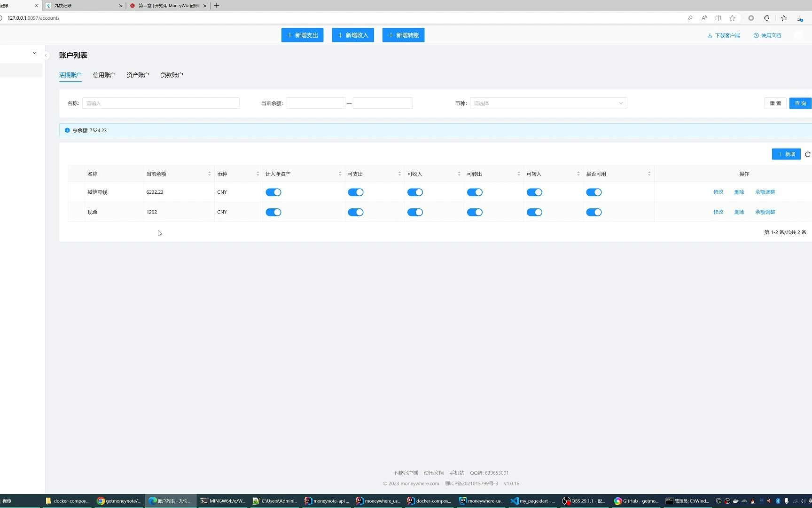
Task: Switch to the 资产账户 tab
Action: tap(138, 75)
